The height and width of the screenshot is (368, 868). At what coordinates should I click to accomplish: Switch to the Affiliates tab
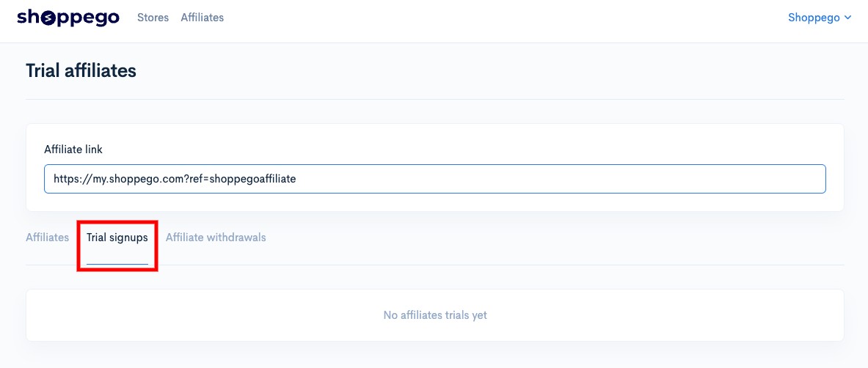tap(47, 238)
